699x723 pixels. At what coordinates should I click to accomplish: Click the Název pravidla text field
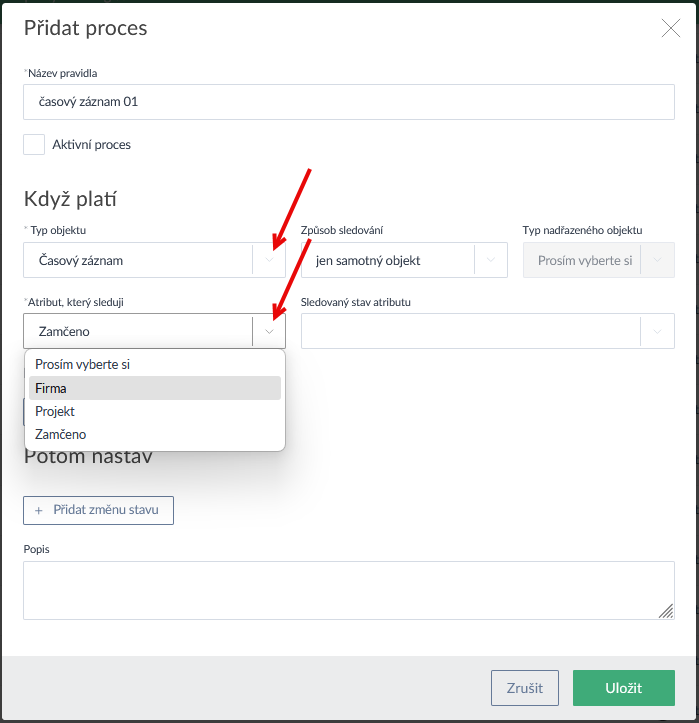point(348,102)
